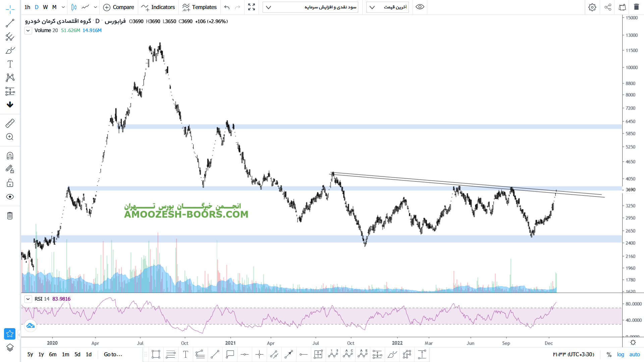
Task: Open the آخرین قیمت dropdown
Action: [387, 7]
